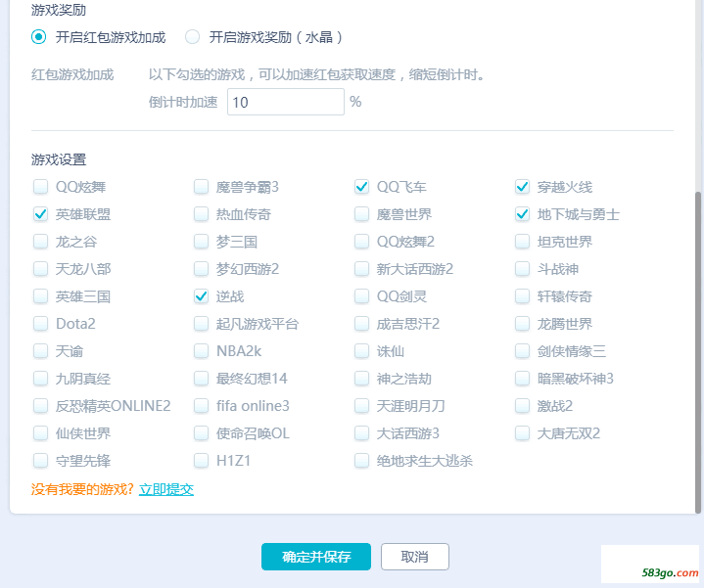
Task: Check the 诛仙 checkbox
Action: 362,350
